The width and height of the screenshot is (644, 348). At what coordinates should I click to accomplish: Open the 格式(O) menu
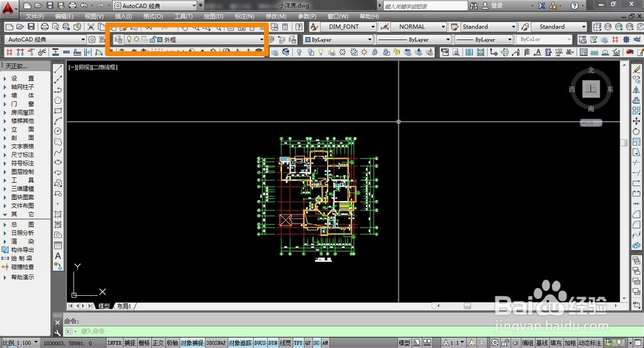(x=153, y=17)
